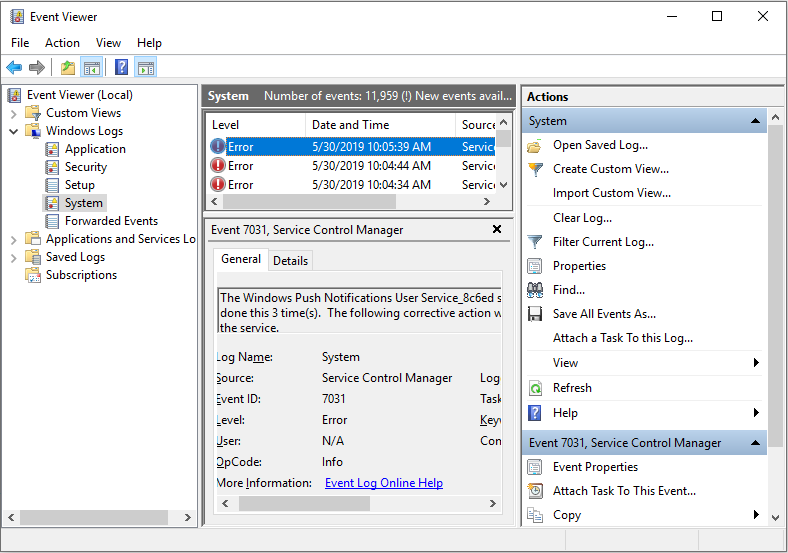Click the Subscriptions icon in tree
788x553 pixels.
tap(33, 275)
